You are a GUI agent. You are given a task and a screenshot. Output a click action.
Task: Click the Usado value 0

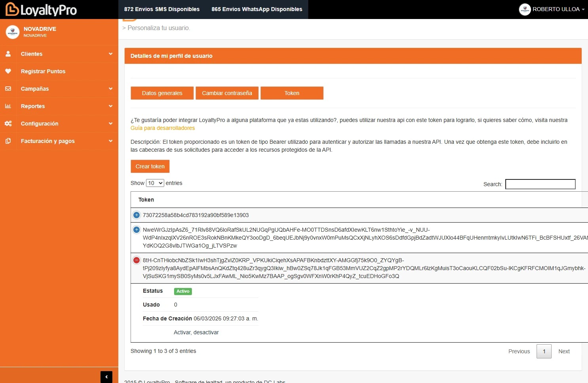176,305
